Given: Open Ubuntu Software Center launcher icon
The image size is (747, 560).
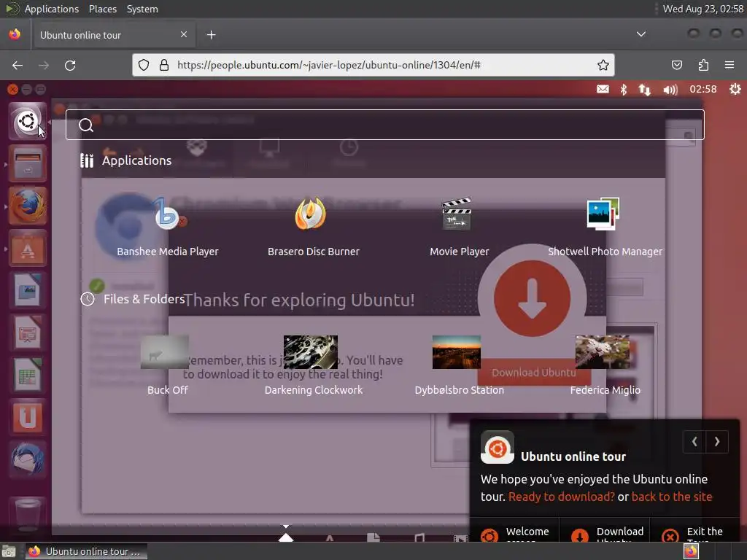Looking at the screenshot, I should click(27, 248).
